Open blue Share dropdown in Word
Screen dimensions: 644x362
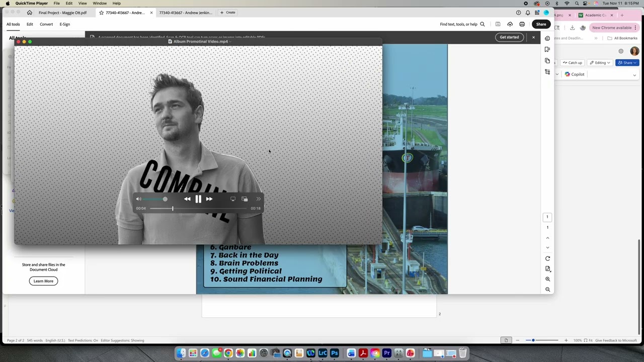(x=627, y=63)
